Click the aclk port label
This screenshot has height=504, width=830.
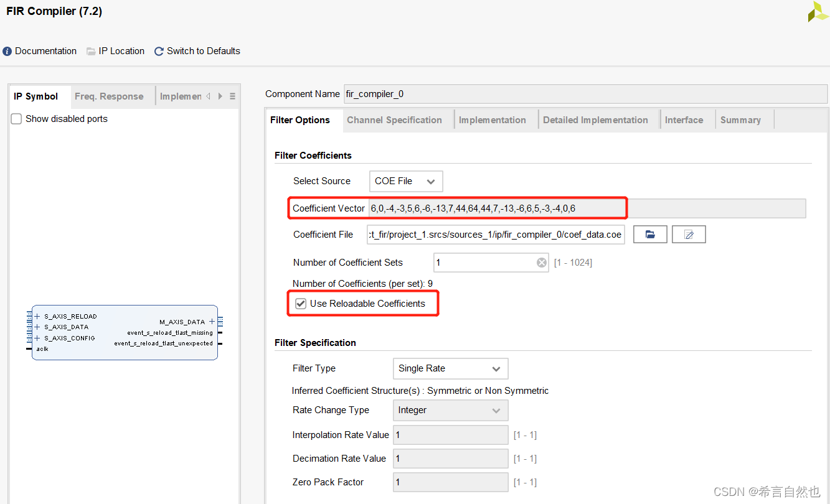tap(42, 349)
